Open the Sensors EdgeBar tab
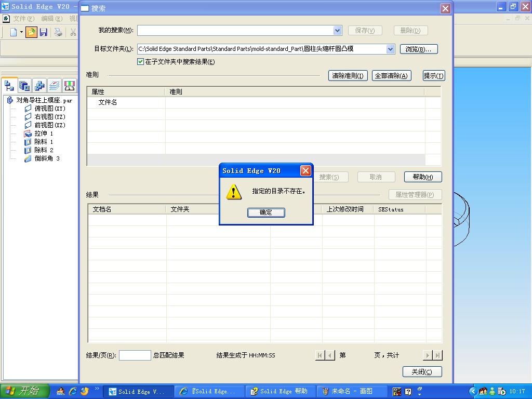Image resolution: width=532 pixels, height=399 pixels. coord(69,86)
